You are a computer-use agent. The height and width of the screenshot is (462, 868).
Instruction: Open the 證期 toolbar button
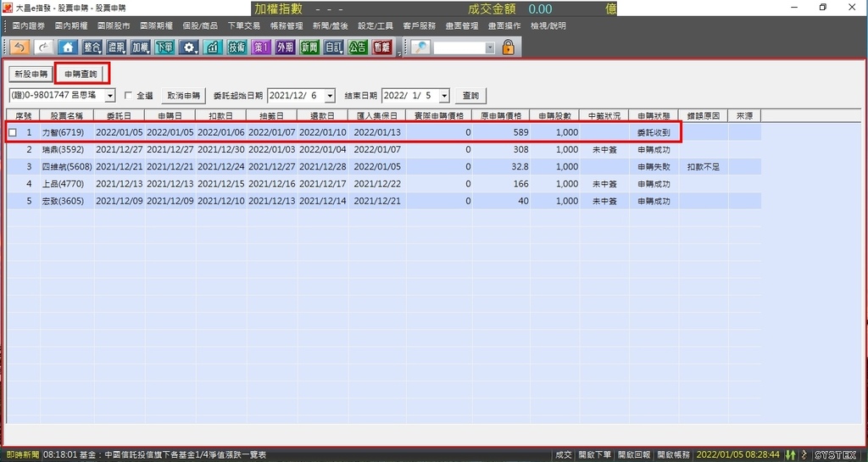point(116,47)
